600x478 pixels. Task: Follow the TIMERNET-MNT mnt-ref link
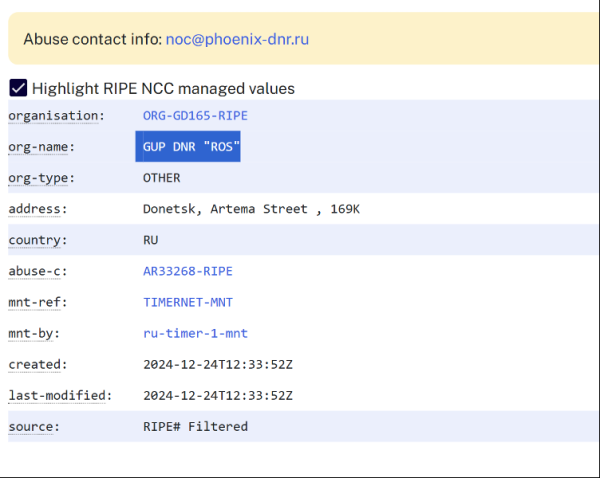click(187, 302)
